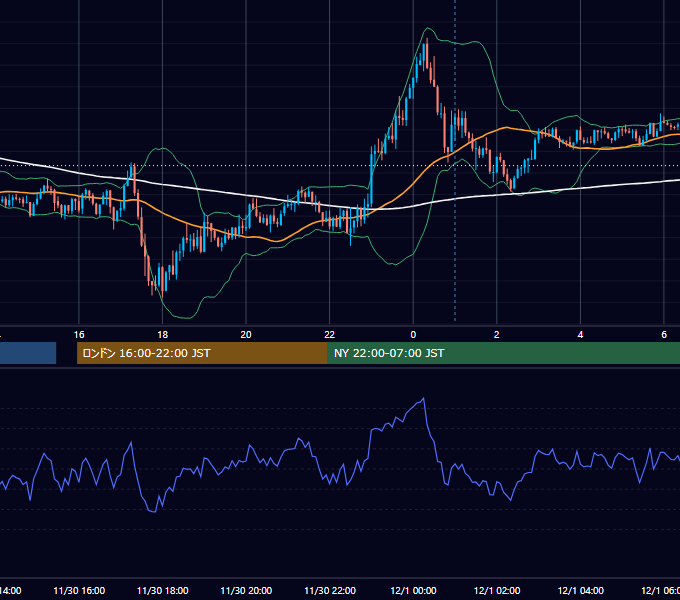This screenshot has height=600, width=680.
Task: Click the 6 hour axis label
Action: coord(664,335)
